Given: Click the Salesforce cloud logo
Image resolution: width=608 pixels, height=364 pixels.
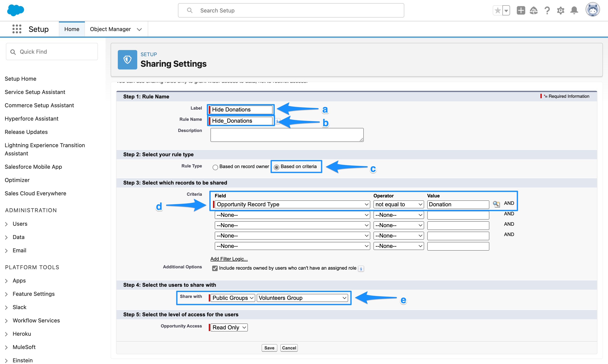Looking at the screenshot, I should click(x=15, y=10).
